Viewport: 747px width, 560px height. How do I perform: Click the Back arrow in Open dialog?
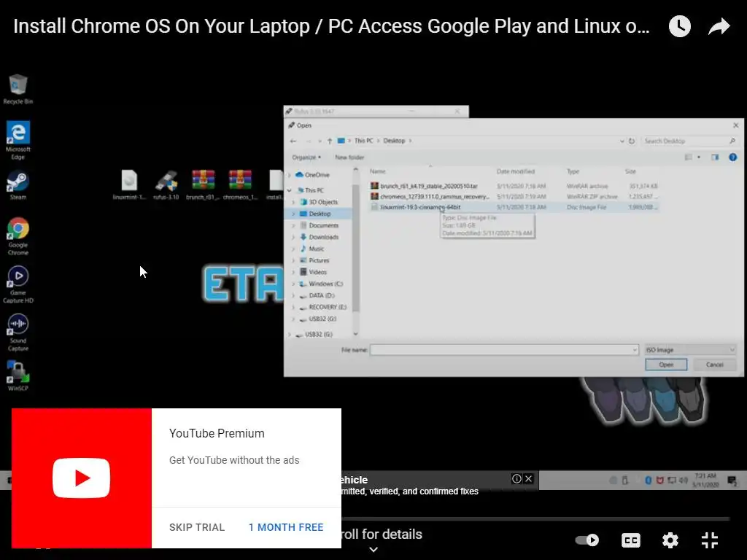(293, 141)
